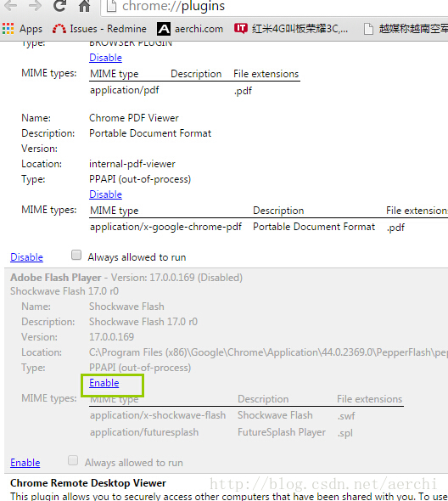Disable the whole Chrome PDF Viewer group
448x501 pixels.
coord(26,257)
